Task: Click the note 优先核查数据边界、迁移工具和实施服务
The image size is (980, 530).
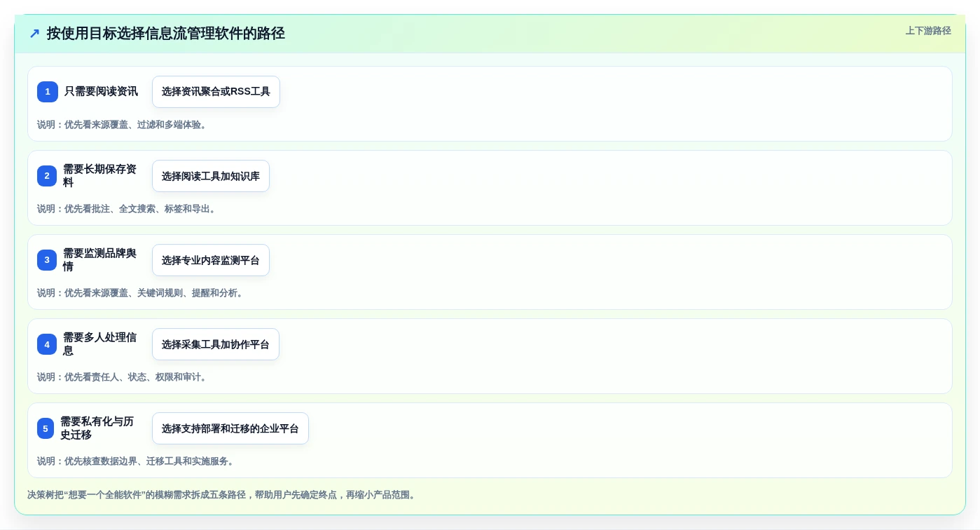Action: click(x=137, y=461)
